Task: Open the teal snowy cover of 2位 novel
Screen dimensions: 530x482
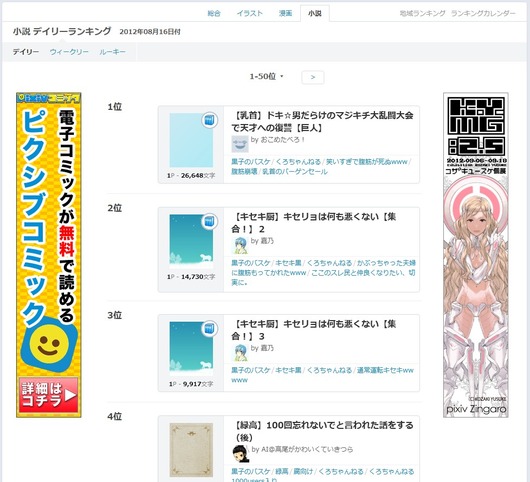Action: (x=191, y=241)
